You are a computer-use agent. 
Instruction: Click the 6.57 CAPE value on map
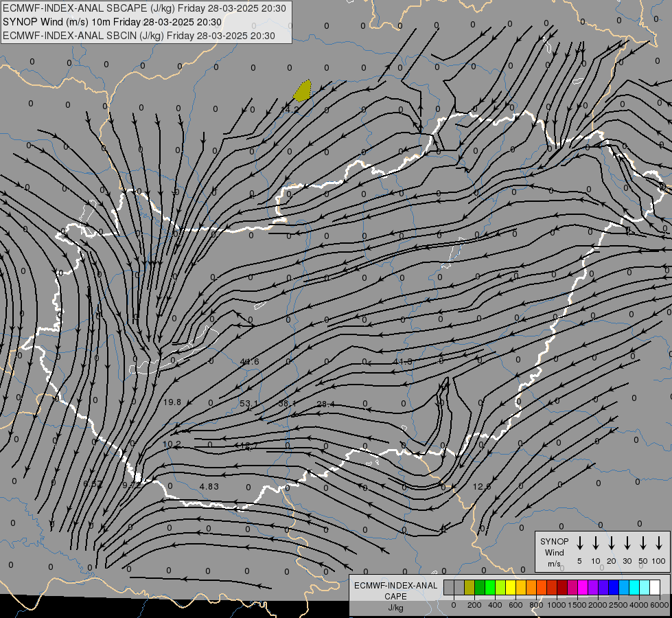tap(93, 484)
